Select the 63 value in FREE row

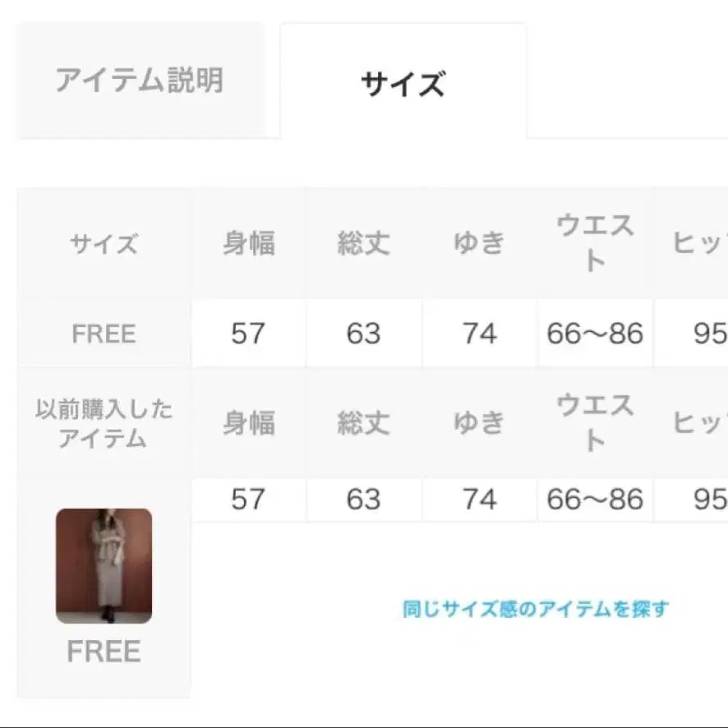[363, 334]
